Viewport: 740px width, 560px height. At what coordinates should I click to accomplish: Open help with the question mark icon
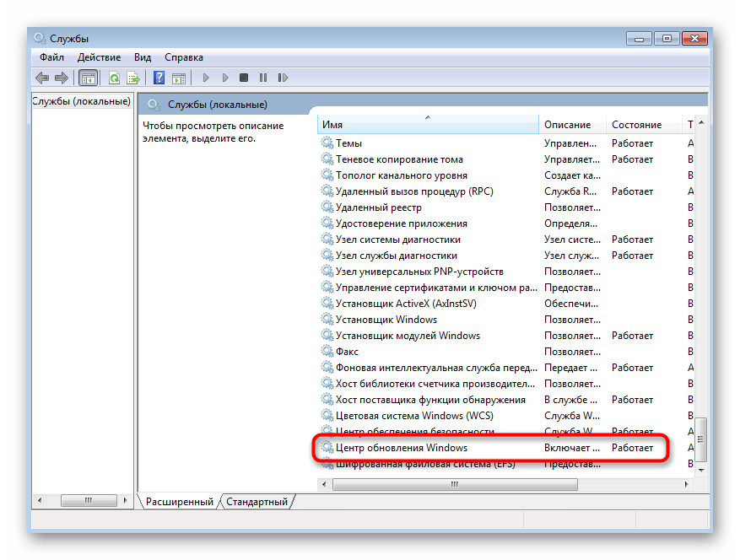pos(159,78)
